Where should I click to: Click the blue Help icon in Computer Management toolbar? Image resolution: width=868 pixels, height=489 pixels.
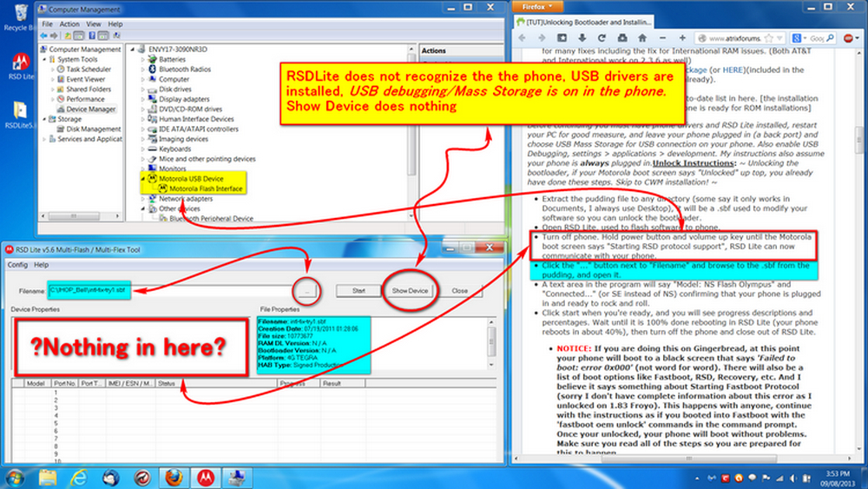tap(92, 36)
